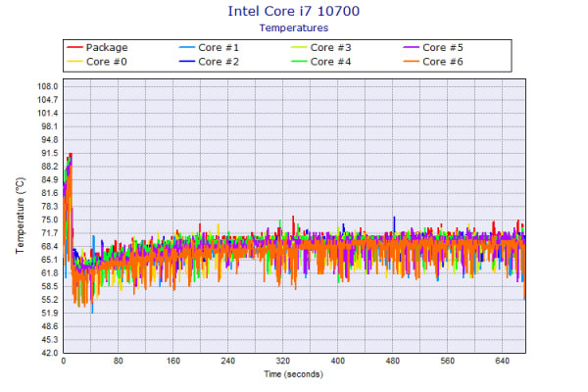This screenshot has width=588, height=392.
Task: Click the 'Intel Core i7 10700' chart title
Action: (x=294, y=11)
